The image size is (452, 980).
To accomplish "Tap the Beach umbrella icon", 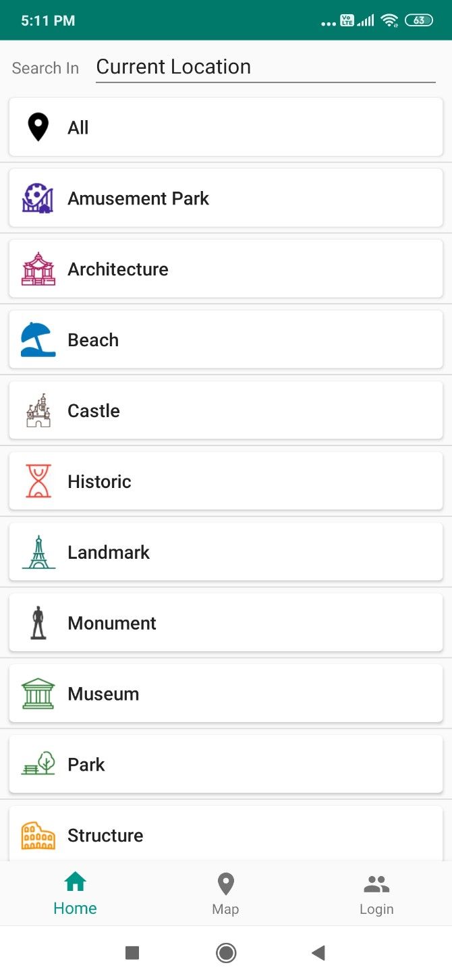I will pos(38,339).
